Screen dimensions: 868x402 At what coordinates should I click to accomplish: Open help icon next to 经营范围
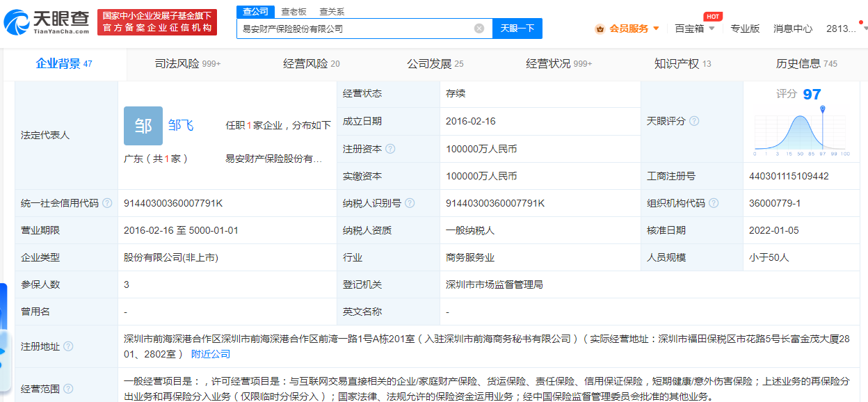point(68,389)
